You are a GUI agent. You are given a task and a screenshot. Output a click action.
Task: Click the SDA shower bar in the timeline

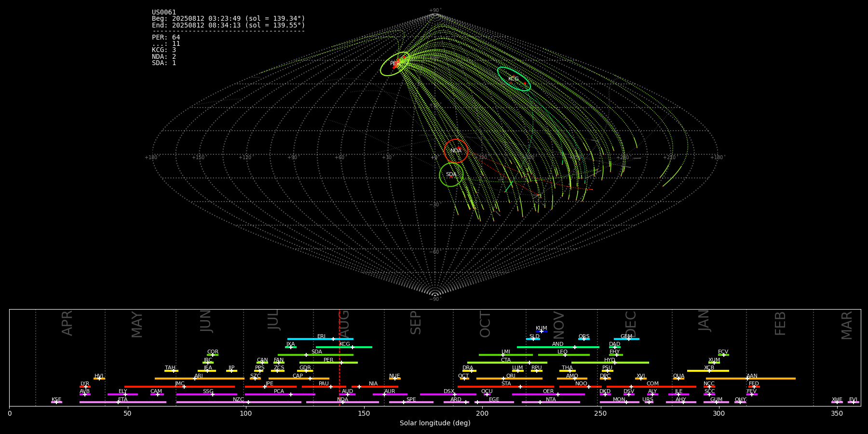(315, 355)
